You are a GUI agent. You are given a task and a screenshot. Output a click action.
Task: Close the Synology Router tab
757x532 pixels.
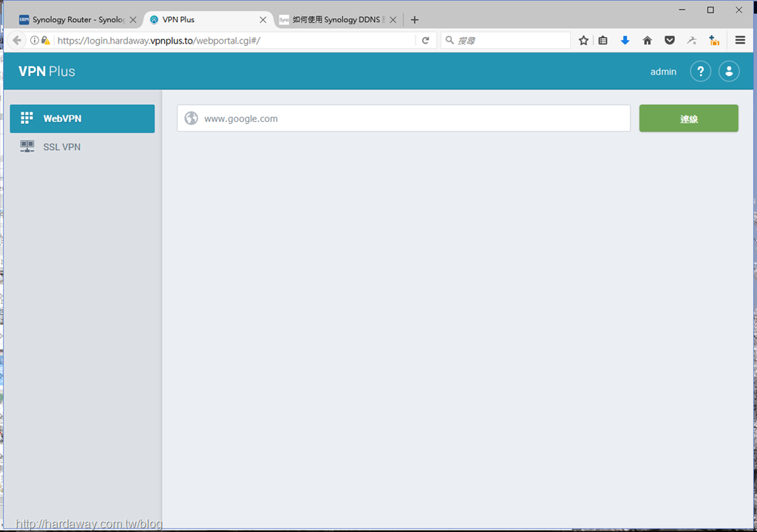(133, 20)
